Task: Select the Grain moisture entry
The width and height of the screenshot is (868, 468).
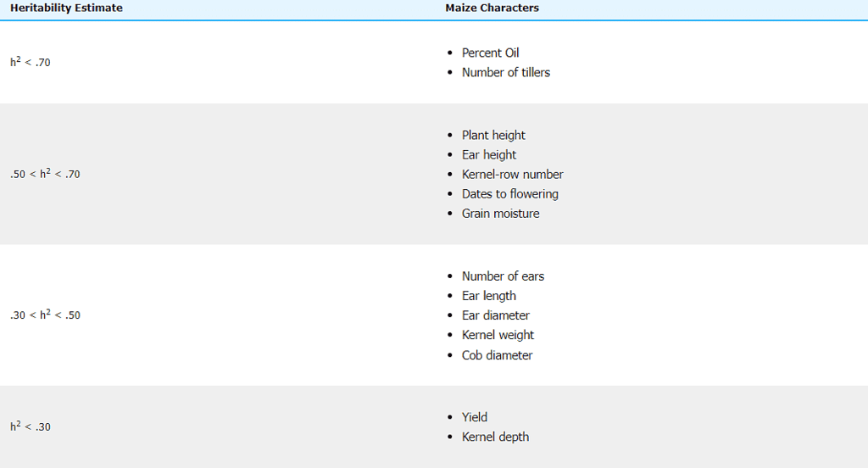Action: [500, 214]
